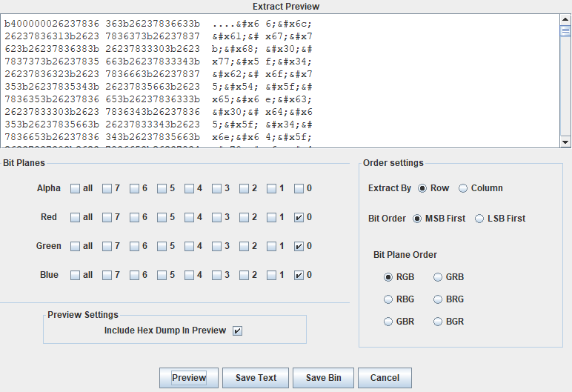Uncheck Red bit plane 0
Image resolution: width=572 pixels, height=392 pixels.
tap(299, 218)
